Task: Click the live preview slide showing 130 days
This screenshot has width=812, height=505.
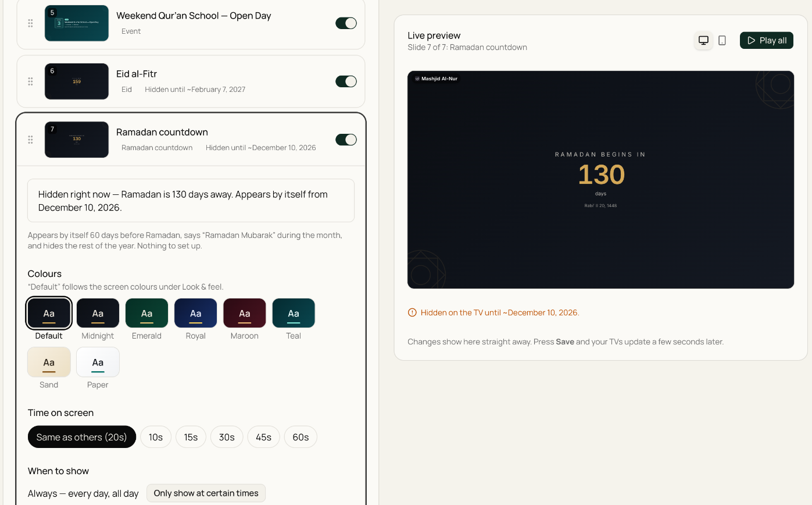Action: [600, 180]
